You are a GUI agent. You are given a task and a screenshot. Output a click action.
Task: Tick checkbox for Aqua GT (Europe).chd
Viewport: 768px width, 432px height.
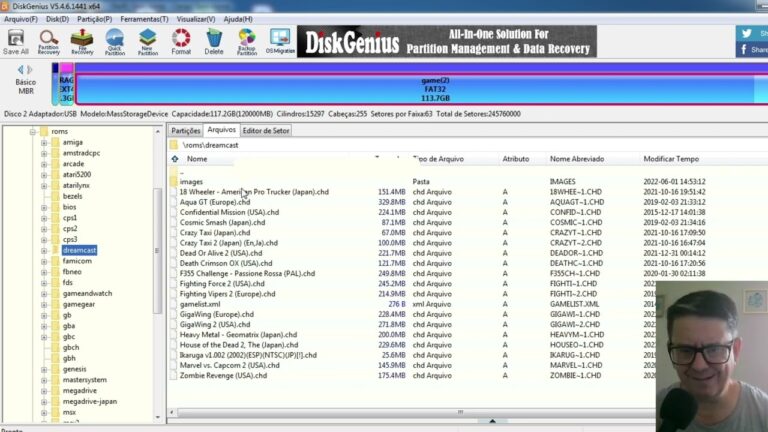coord(173,202)
